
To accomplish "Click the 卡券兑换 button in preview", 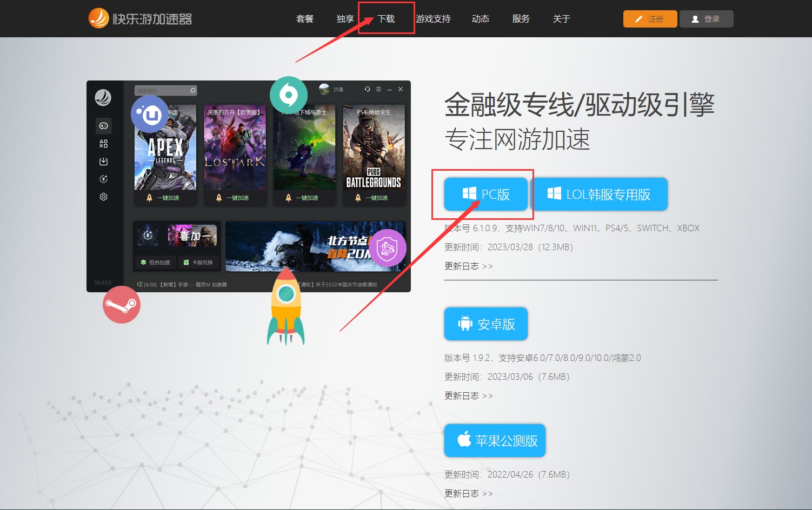I will pyautogui.click(x=198, y=262).
